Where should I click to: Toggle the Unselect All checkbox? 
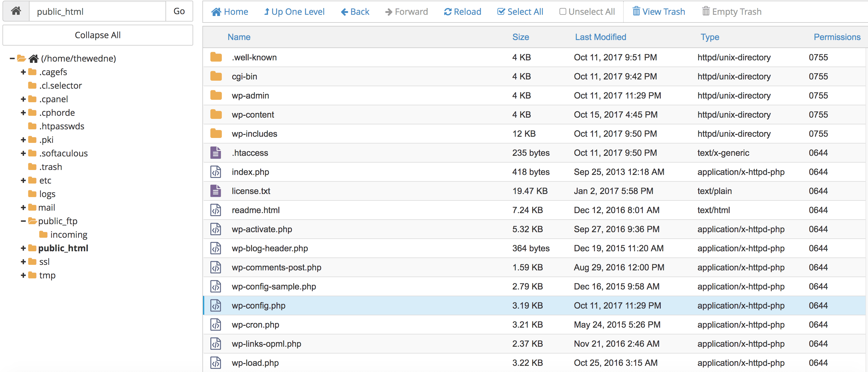(563, 12)
